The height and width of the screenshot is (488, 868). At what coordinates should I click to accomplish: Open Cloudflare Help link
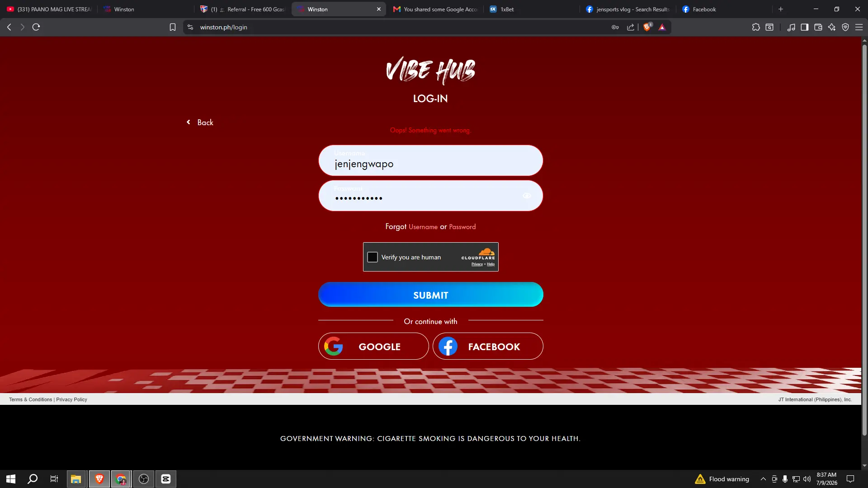(x=491, y=264)
